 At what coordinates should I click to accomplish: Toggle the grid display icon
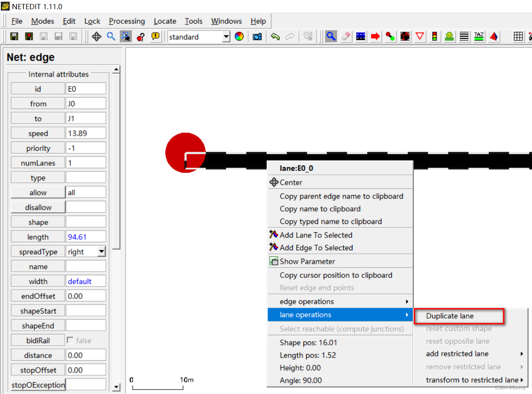[518, 36]
